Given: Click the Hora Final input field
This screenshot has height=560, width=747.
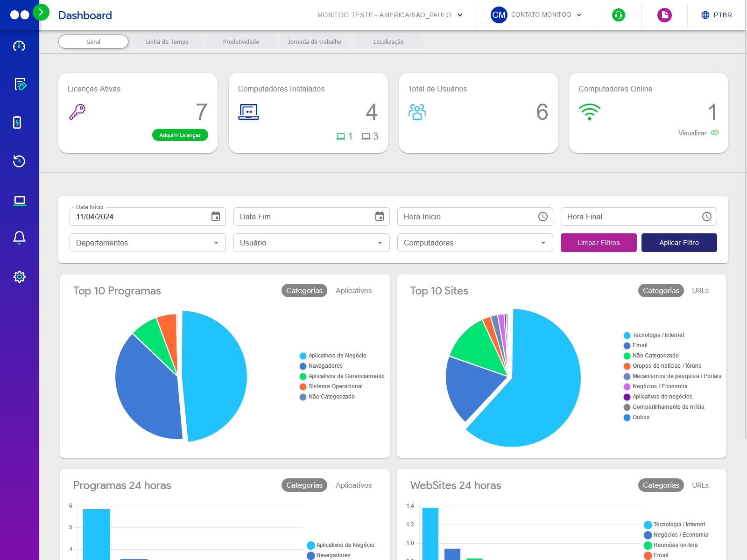Looking at the screenshot, I should (x=639, y=217).
